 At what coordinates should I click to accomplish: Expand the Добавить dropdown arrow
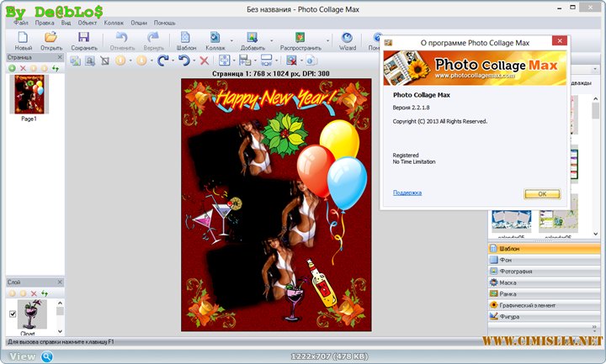tap(272, 39)
